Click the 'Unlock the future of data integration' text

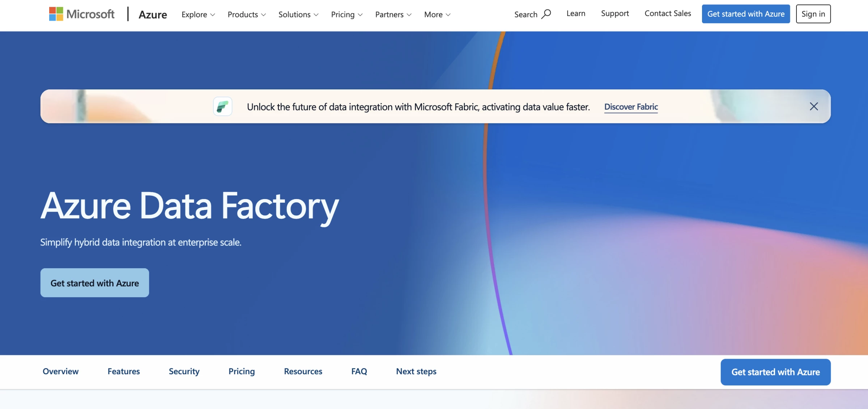[x=418, y=107]
